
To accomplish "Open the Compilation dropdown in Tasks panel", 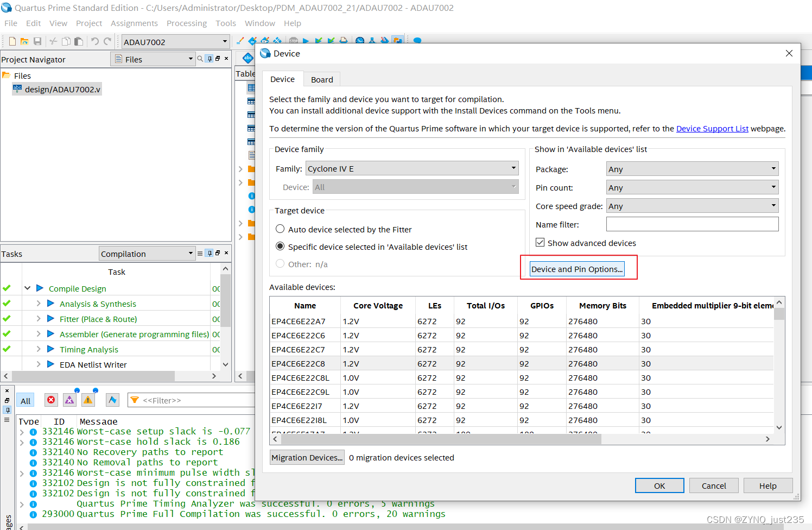I will pyautogui.click(x=147, y=254).
